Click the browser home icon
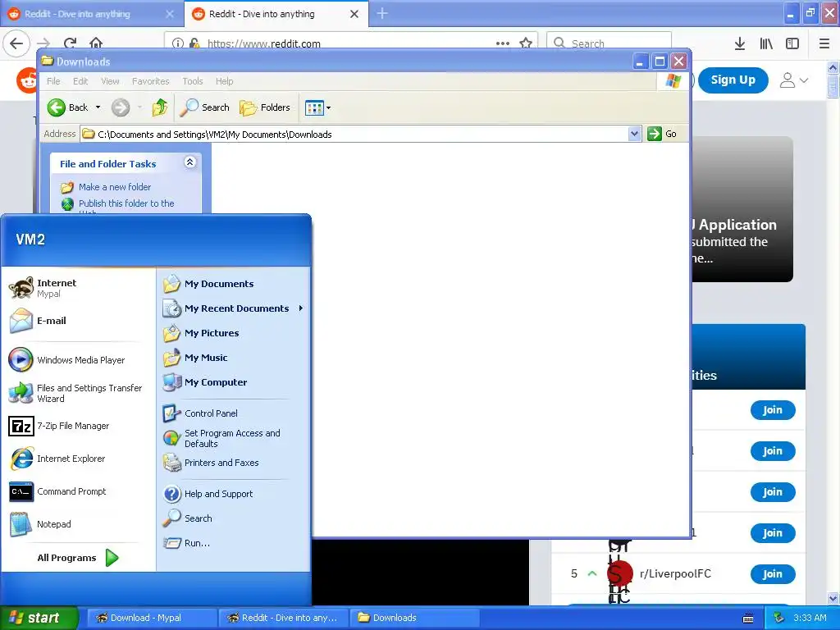 (x=96, y=43)
